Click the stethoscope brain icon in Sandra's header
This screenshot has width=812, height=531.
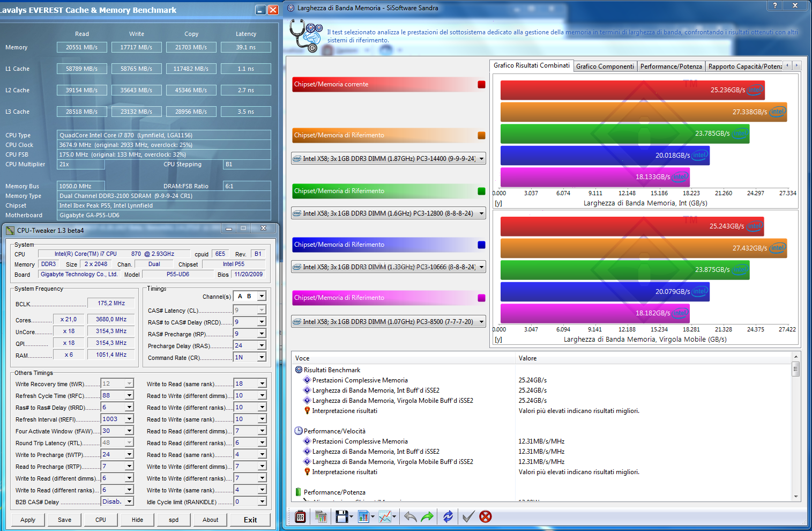click(306, 35)
